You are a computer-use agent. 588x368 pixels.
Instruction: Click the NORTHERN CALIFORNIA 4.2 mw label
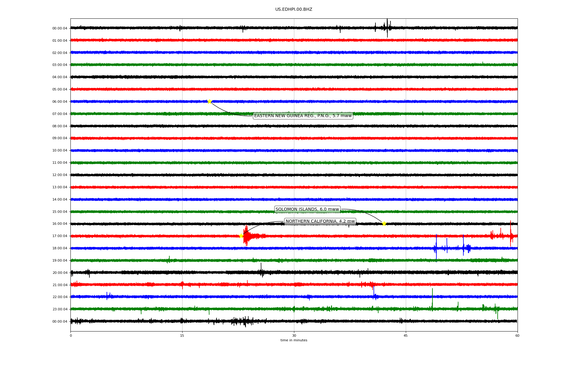(320, 221)
